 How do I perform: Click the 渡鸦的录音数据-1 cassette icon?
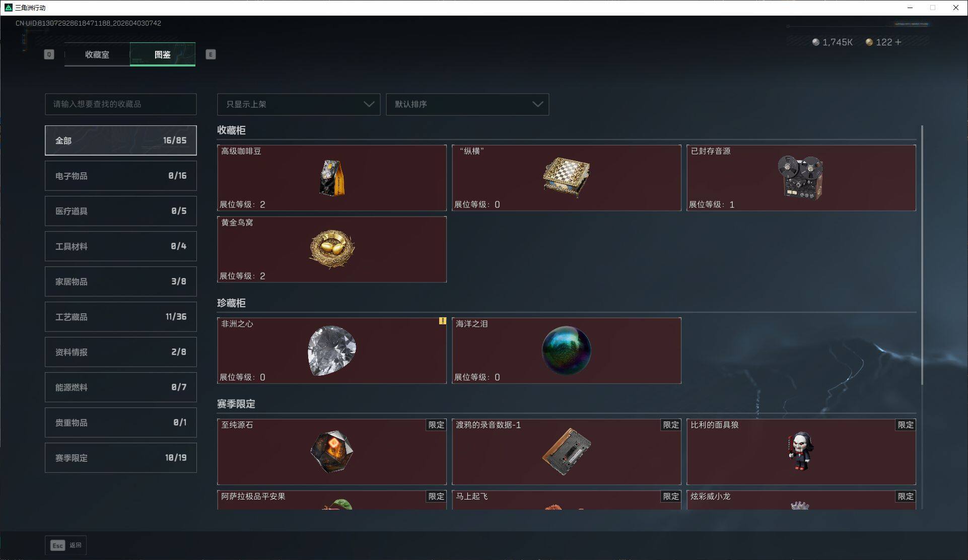(x=566, y=451)
